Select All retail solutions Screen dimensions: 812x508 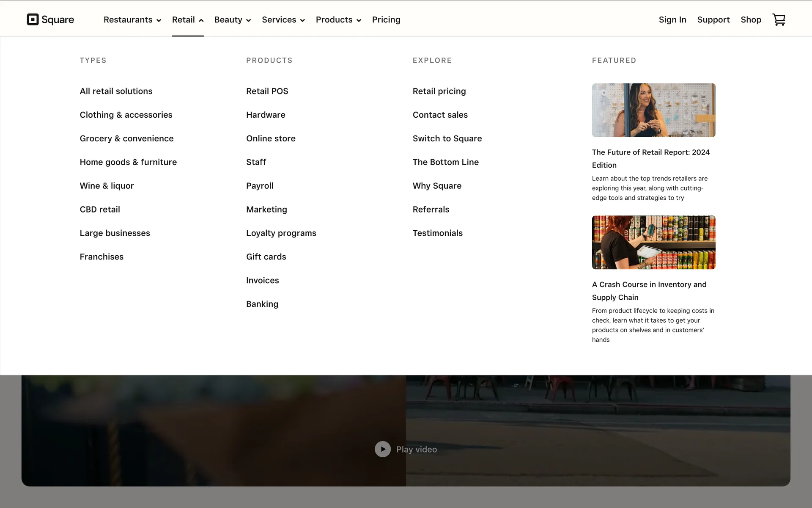click(116, 91)
